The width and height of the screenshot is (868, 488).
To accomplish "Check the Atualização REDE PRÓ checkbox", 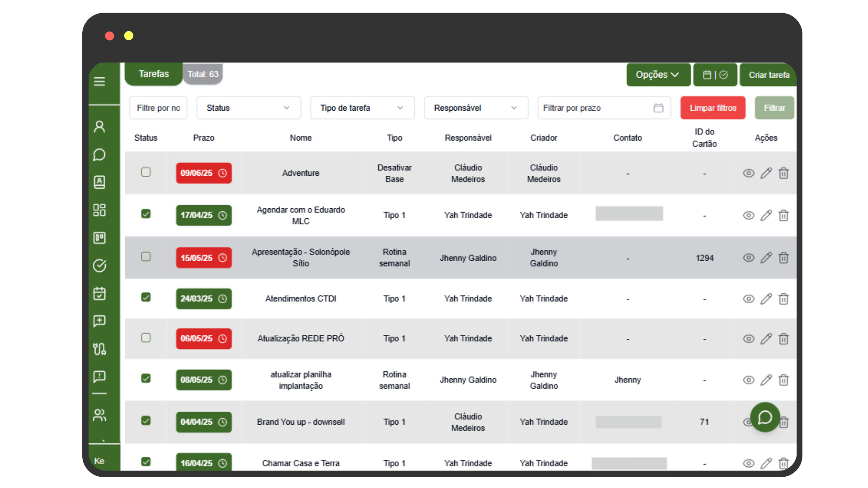I will pos(146,338).
